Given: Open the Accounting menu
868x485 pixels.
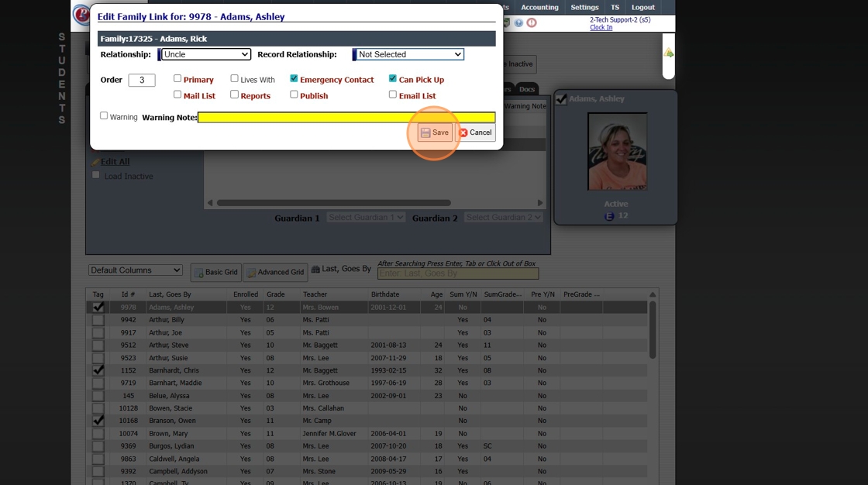Looking at the screenshot, I should 539,7.
